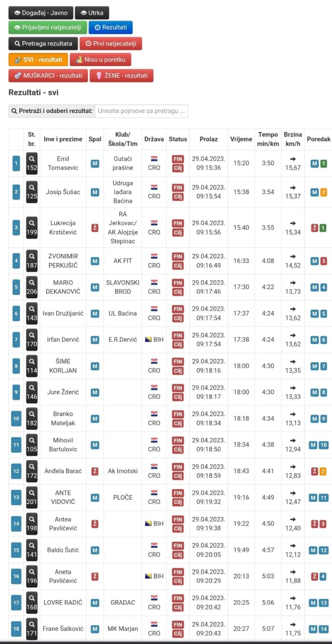Image resolution: width=332 pixels, height=644 pixels.
Task: Click the Događaj - Javno button
Action: [41, 13]
